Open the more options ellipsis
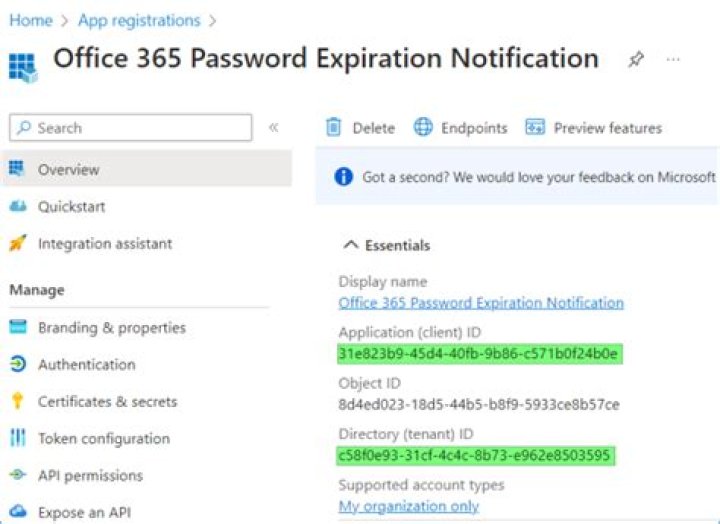The image size is (720, 524). (673, 59)
